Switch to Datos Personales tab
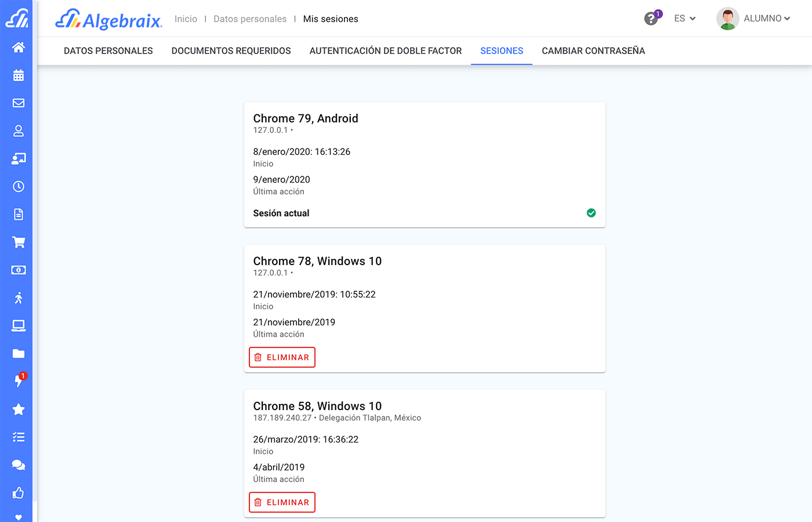 108,51
